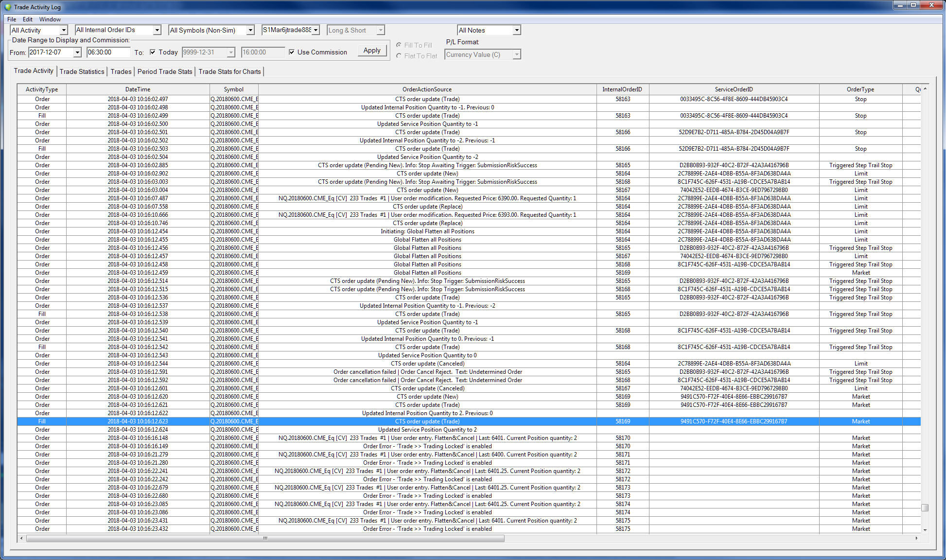Click the 'Updated Internal Position Quantity to -2. Previous: -1' entry
The image size is (946, 560).
[x=427, y=140]
